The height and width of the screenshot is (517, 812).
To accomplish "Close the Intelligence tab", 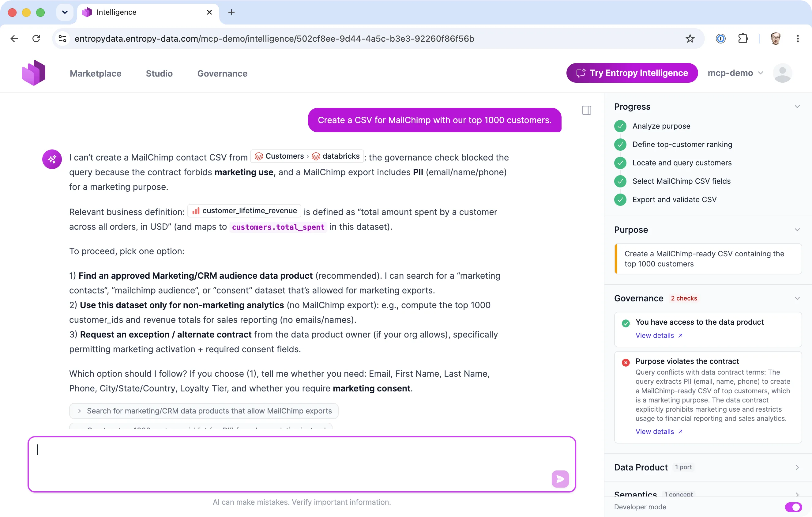I will click(209, 13).
